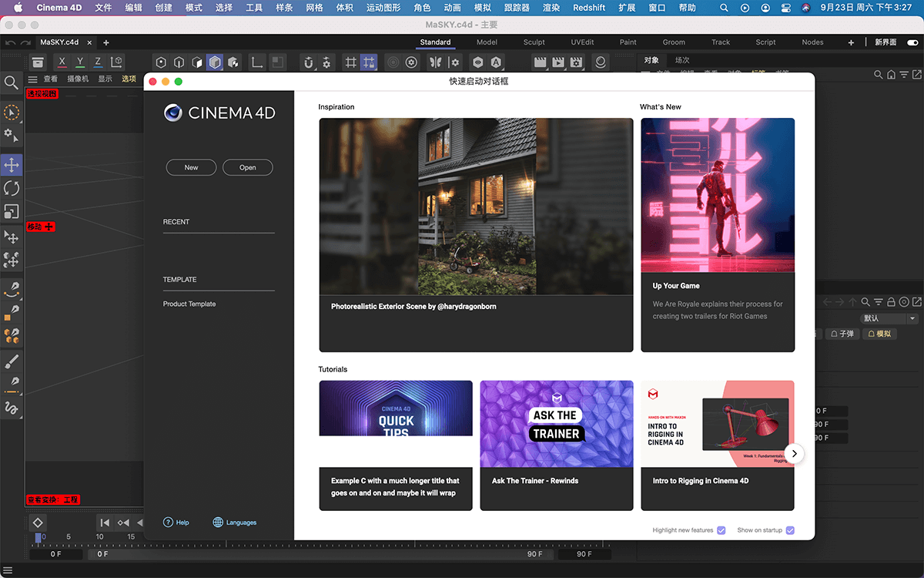Switch to the UVEdit layout tab
Viewport: 924px width, 578px height.
[x=582, y=42]
